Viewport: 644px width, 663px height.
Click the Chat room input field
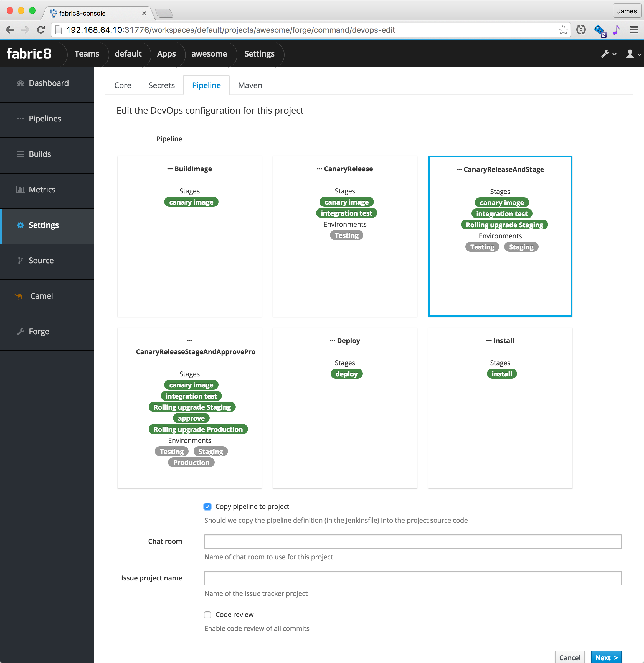click(412, 542)
